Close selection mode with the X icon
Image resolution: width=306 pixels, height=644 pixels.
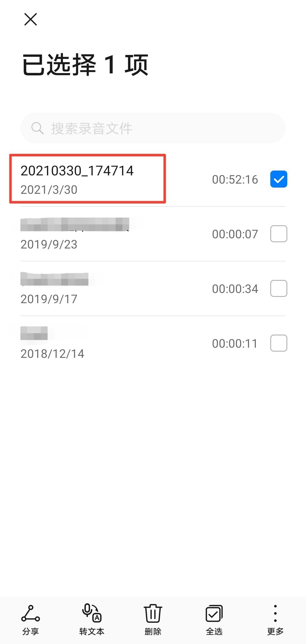pos(31,19)
